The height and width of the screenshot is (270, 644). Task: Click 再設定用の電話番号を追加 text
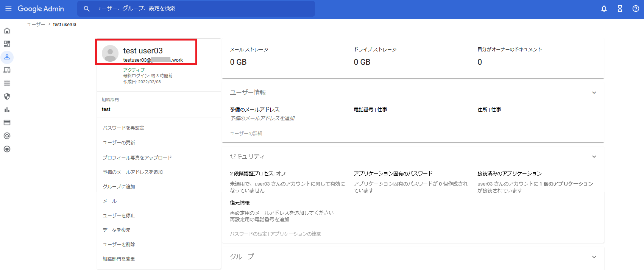coord(260,220)
